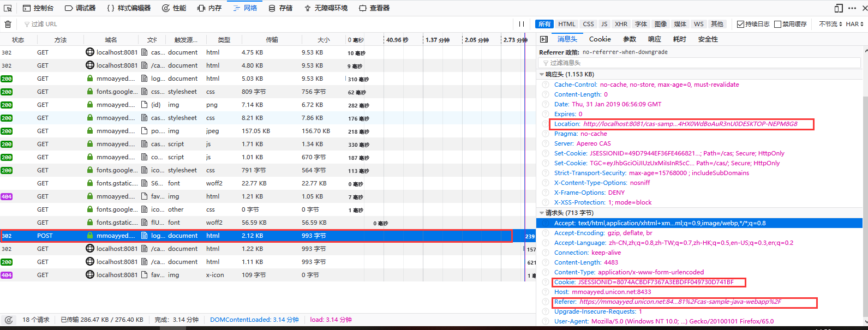Viewport: 868px width, 330px height.
Task: Clear network log with trash icon
Action: pos(8,24)
